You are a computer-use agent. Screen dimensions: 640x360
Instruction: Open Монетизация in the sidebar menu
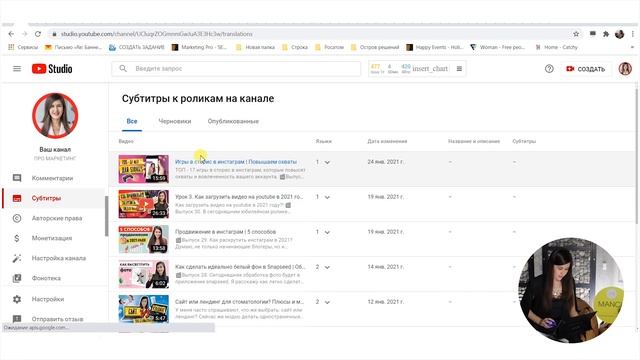(52, 238)
